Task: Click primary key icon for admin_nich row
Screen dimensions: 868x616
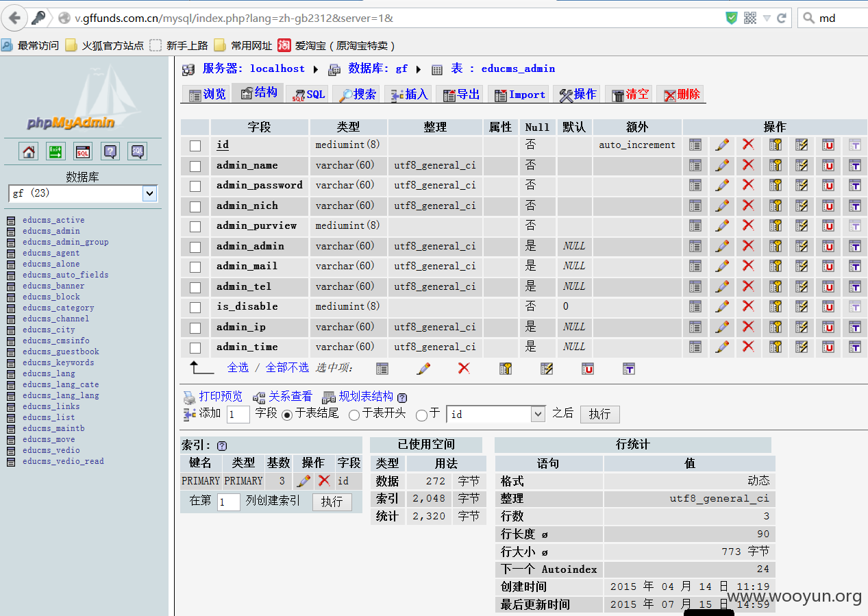Action: click(775, 206)
